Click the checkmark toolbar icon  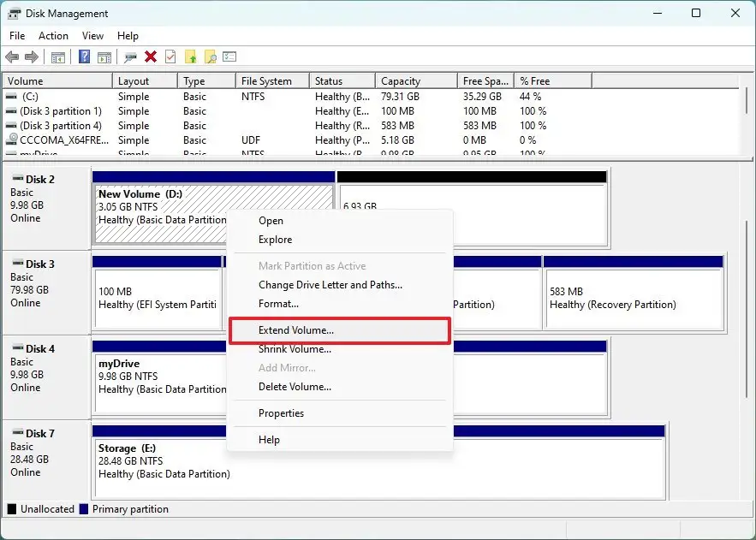(x=169, y=57)
